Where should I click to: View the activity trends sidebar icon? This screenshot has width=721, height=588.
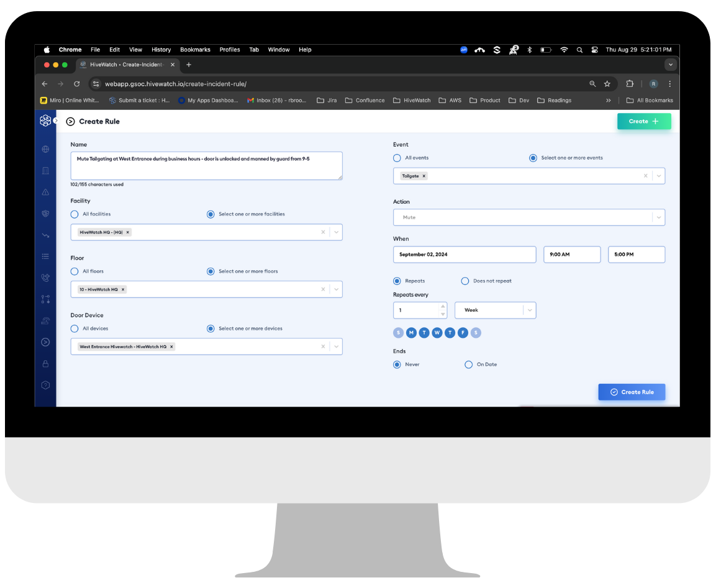coord(45,233)
